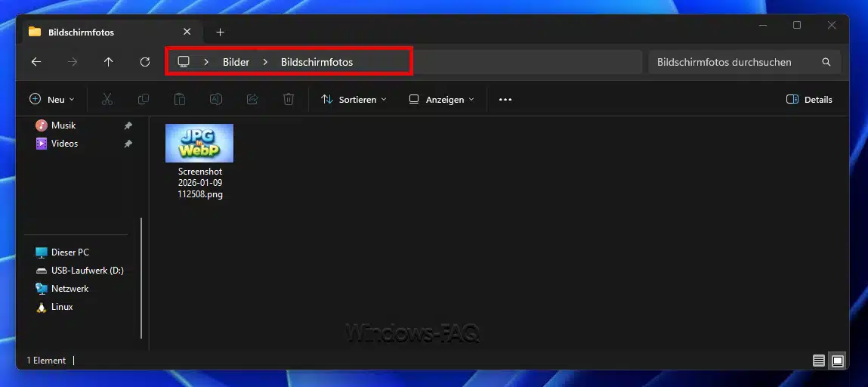Click the Share icon in toolbar
The image size is (868, 387).
pos(252,99)
